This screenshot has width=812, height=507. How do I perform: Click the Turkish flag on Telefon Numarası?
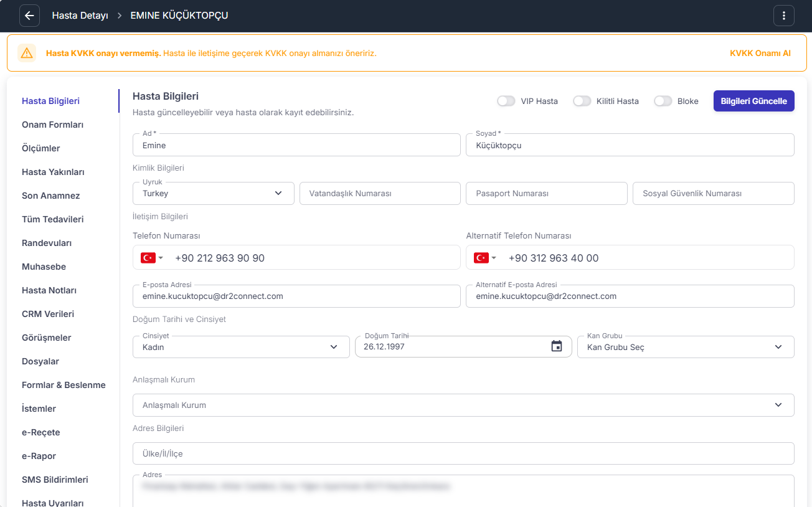(148, 258)
